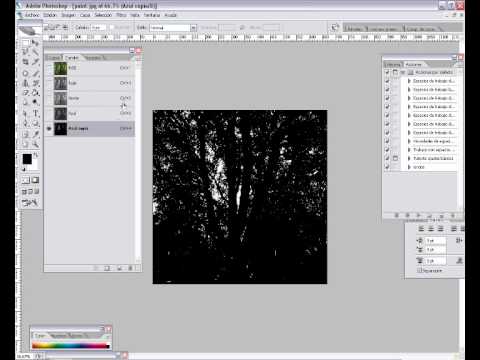
Task: Select the Blur tool
Action: pos(26,102)
